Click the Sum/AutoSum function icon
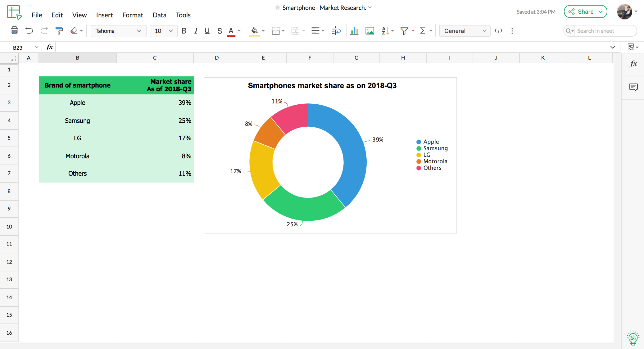The height and width of the screenshot is (349, 644). [423, 30]
